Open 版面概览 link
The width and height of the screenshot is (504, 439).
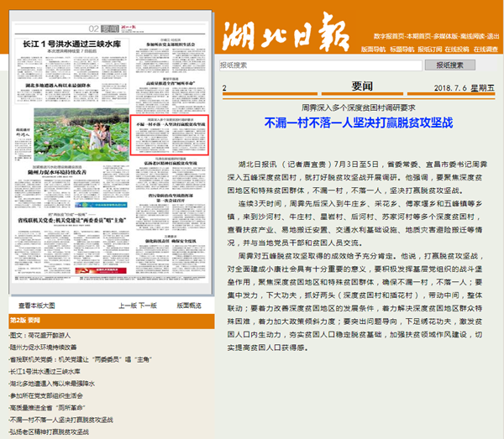click(189, 306)
